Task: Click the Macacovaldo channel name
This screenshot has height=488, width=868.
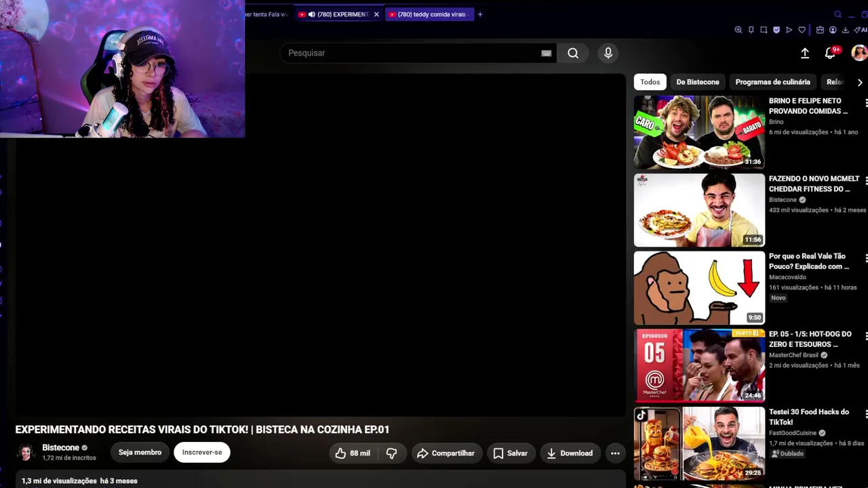Action: point(787,277)
